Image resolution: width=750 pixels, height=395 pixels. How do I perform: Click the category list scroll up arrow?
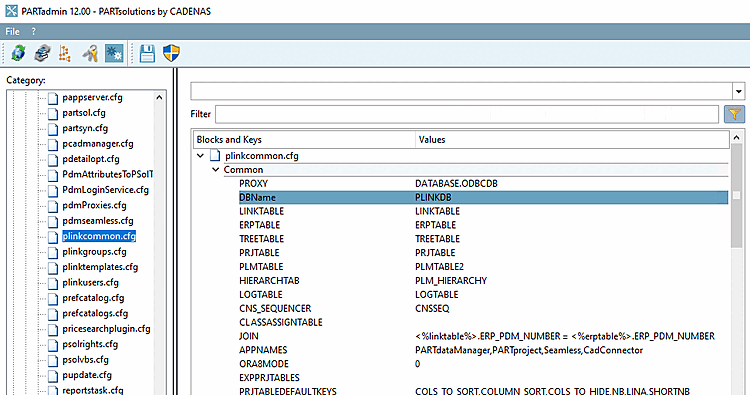[159, 98]
